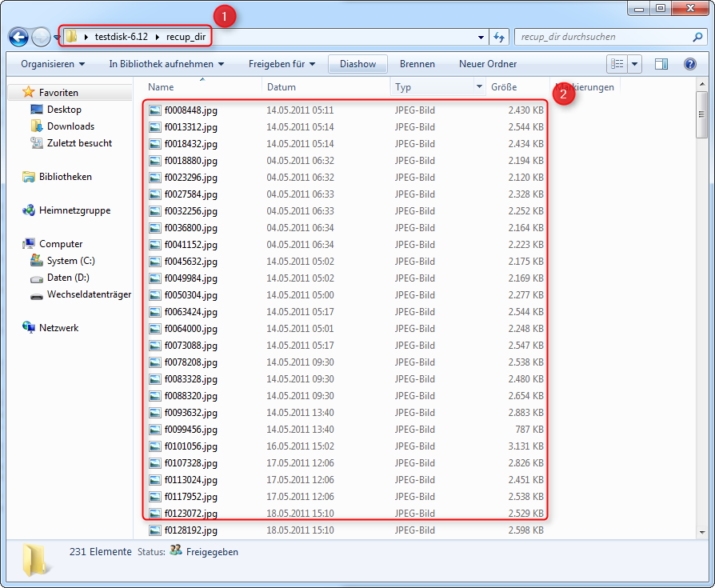
Task: Open Wechseldatenträger removable drive
Action: (x=37, y=294)
